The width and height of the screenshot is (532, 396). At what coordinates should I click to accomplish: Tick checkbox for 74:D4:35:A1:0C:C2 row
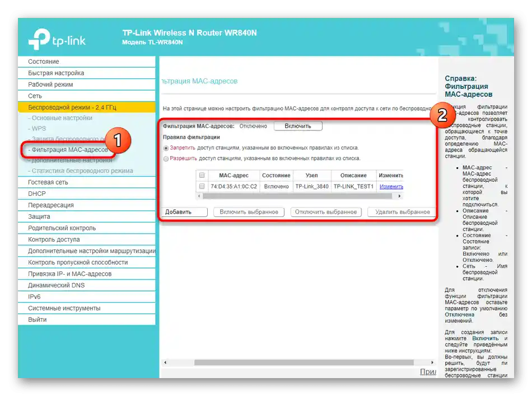202,186
